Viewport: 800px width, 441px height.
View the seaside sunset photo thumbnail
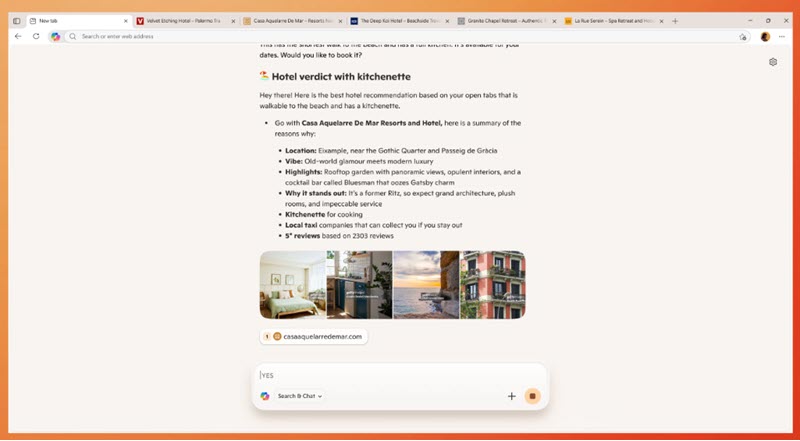pos(427,285)
